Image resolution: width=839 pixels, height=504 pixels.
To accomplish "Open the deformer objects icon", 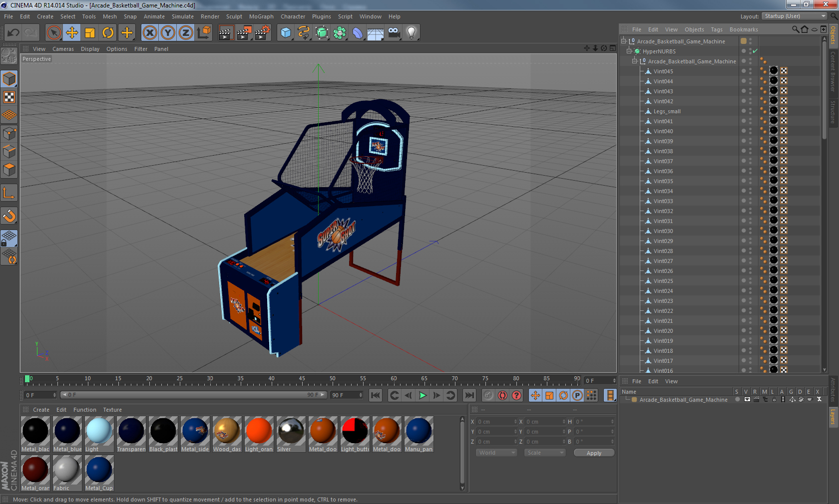I will point(358,33).
